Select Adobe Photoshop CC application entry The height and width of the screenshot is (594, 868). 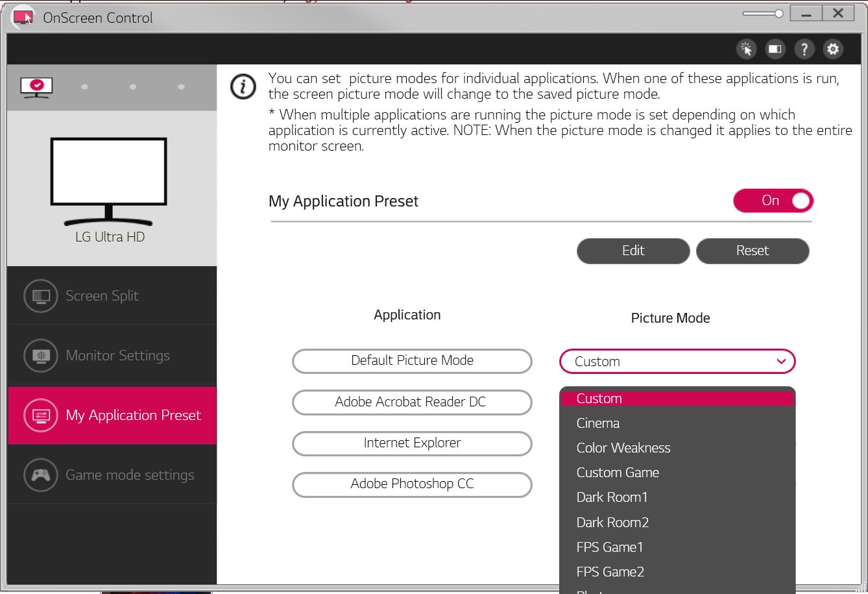tap(412, 484)
